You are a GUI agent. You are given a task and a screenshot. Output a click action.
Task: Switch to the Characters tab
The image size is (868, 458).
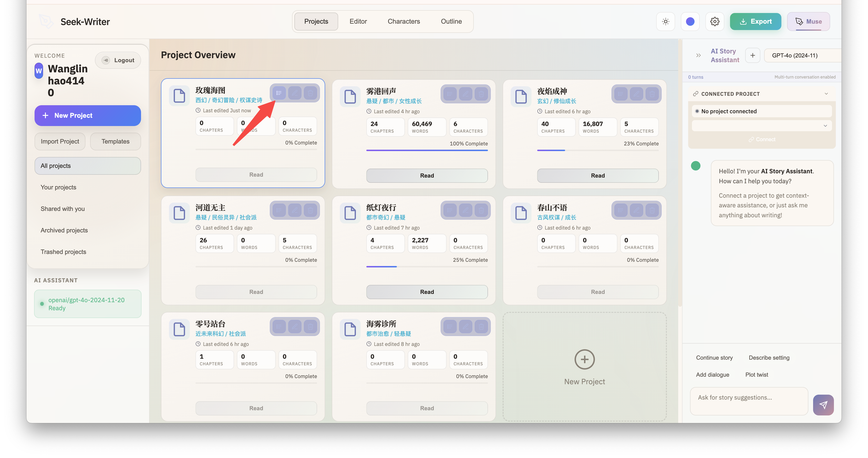tap(404, 22)
